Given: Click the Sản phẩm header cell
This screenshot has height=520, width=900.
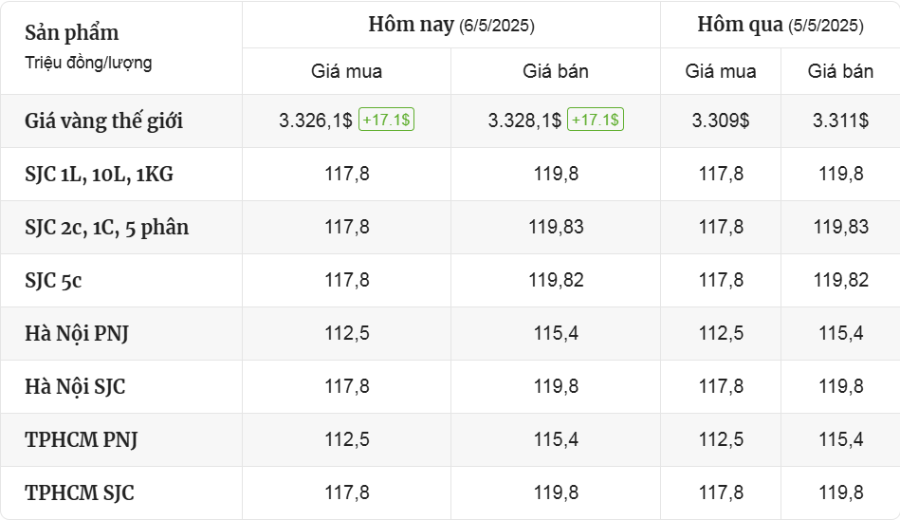Looking at the screenshot, I should click(x=122, y=48).
